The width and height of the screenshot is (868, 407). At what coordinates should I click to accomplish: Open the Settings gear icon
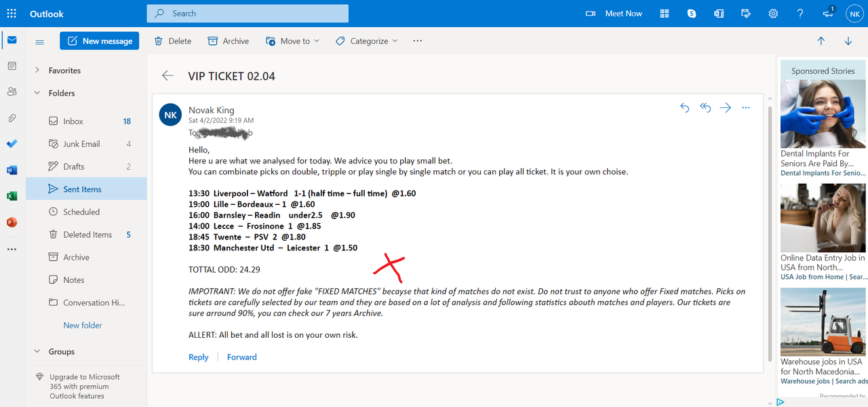(773, 14)
